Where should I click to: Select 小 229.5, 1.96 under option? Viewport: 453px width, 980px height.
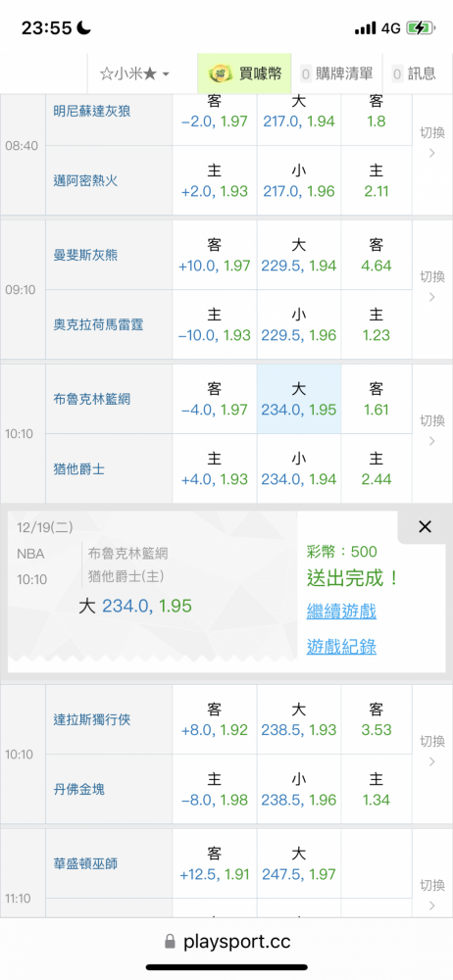[299, 324]
